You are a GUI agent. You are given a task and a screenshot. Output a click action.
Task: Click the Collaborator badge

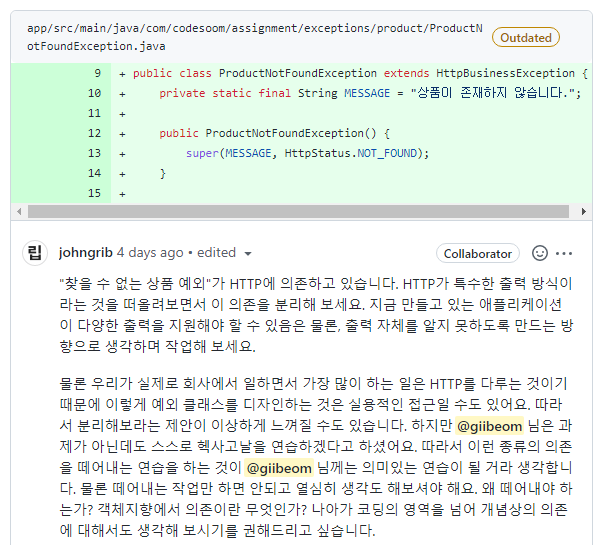pos(478,254)
